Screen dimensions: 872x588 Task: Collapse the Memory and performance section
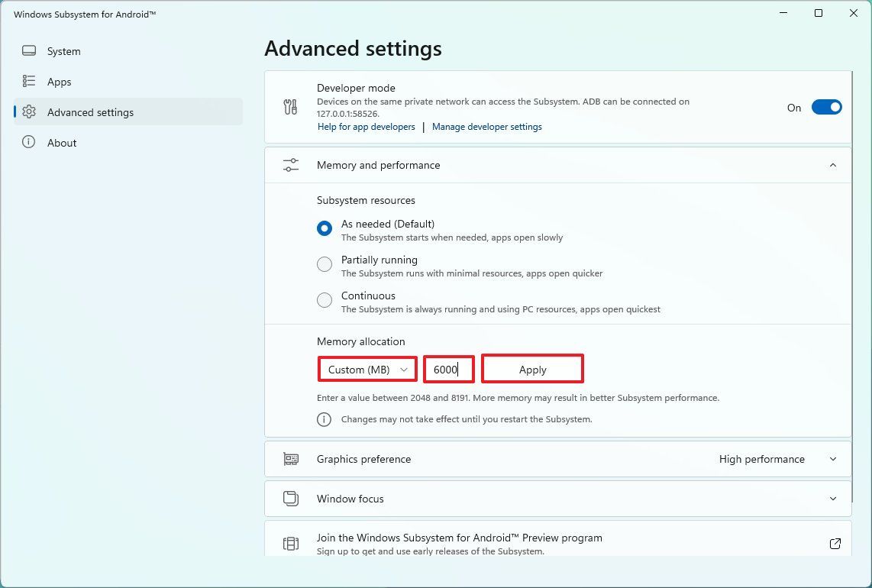click(833, 164)
